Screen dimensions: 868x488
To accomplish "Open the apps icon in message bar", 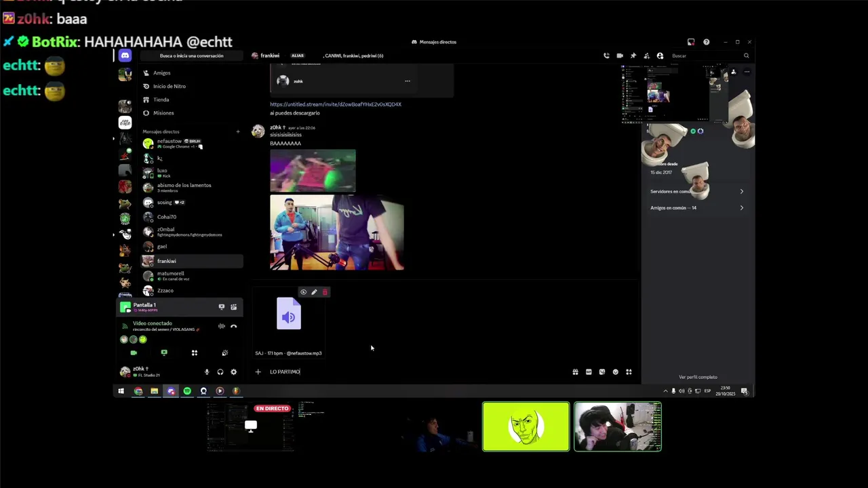I will [629, 371].
